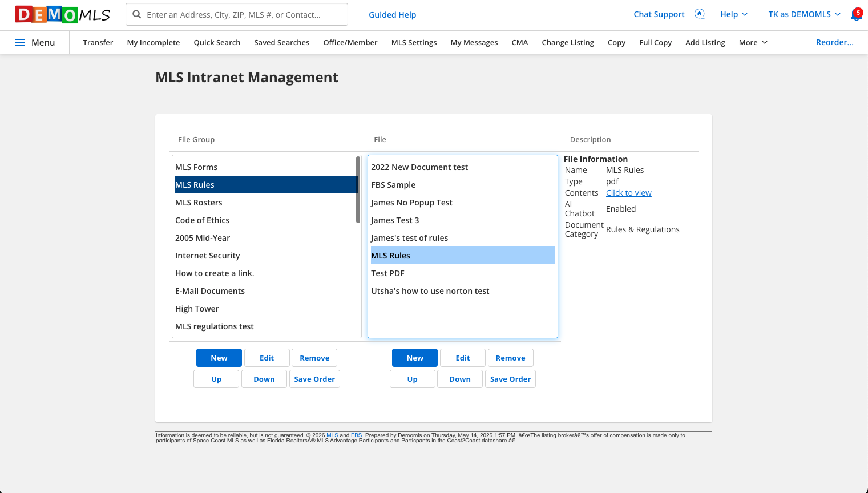The height and width of the screenshot is (493, 868).
Task: Open MLS Settings menu item
Action: 414,42
